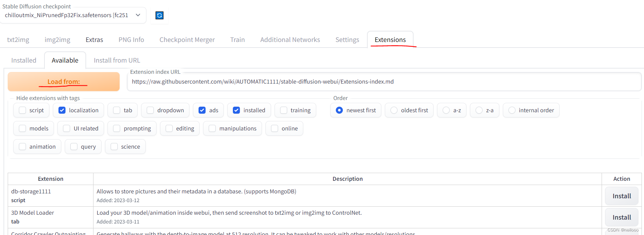Open the Stable Diffusion checkpoint dropdown

pyautogui.click(x=73, y=15)
